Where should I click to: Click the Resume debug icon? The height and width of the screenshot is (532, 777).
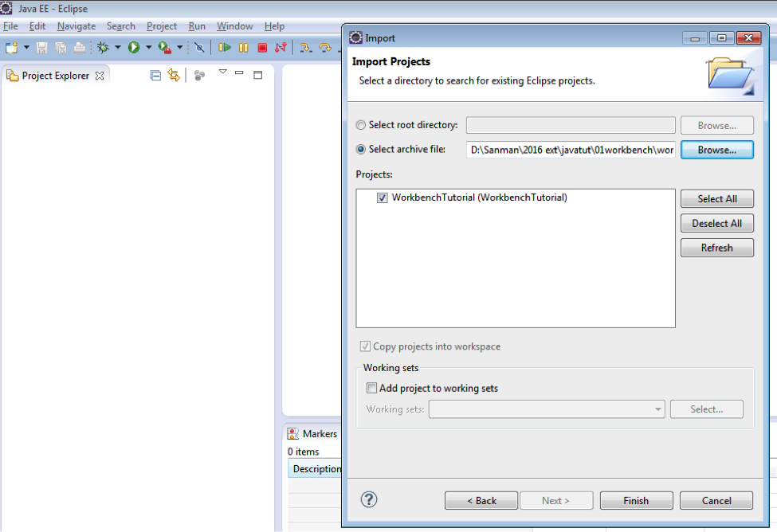[x=225, y=48]
